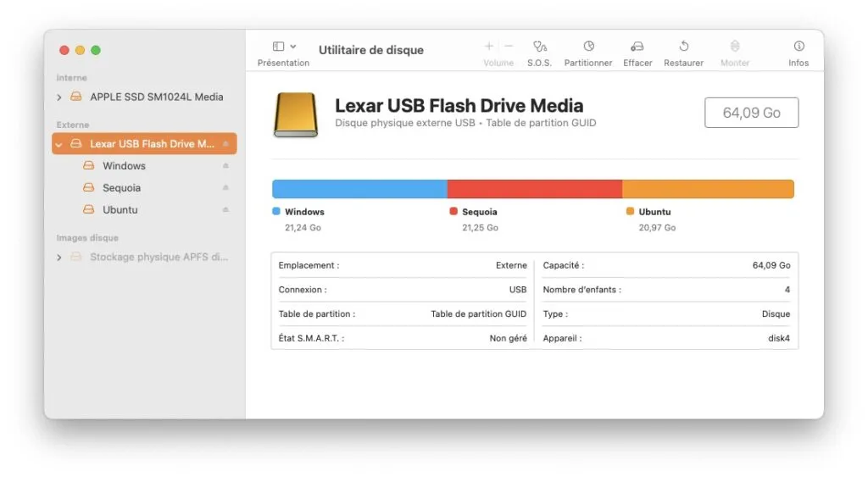This screenshot has width=868, height=477.
Task: Click the red Sequoia partition bar segment
Action: pyautogui.click(x=535, y=189)
